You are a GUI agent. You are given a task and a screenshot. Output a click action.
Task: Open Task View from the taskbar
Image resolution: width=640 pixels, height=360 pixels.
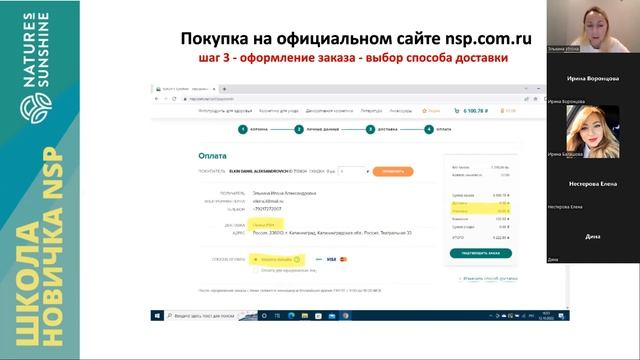point(278,316)
